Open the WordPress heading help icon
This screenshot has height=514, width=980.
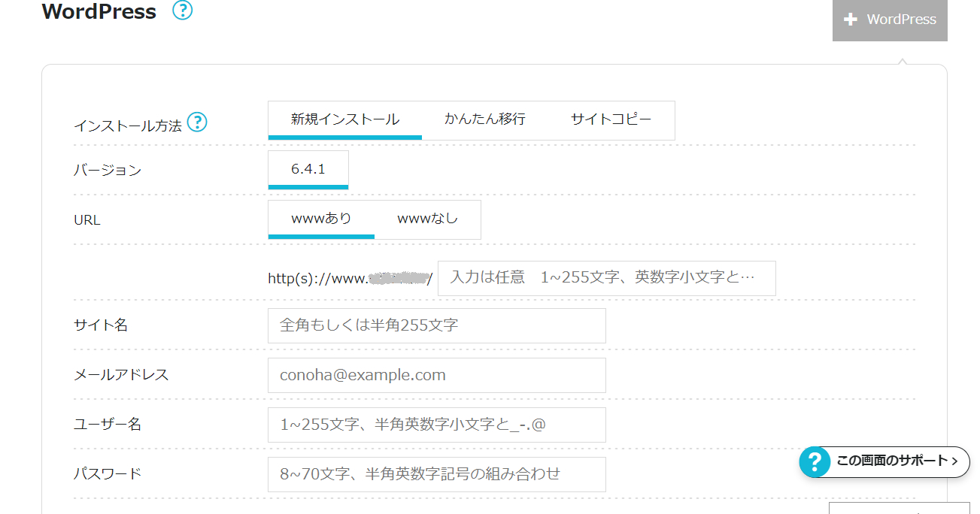tap(181, 11)
